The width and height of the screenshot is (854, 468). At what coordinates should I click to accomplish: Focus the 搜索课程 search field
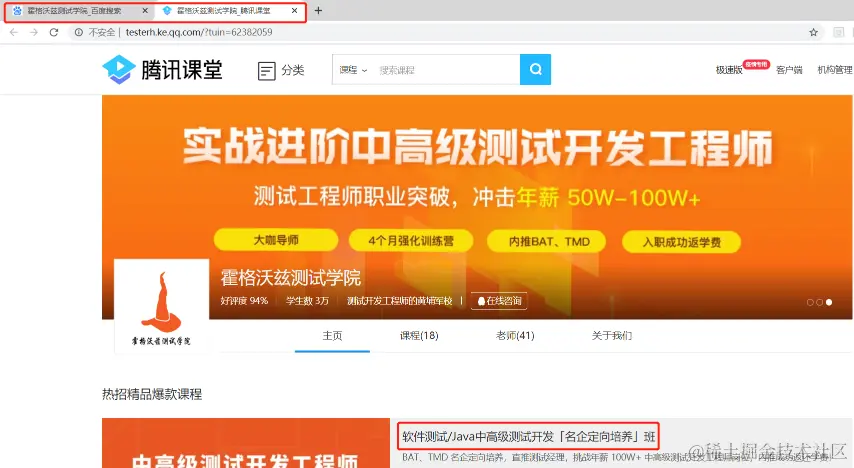click(447, 70)
